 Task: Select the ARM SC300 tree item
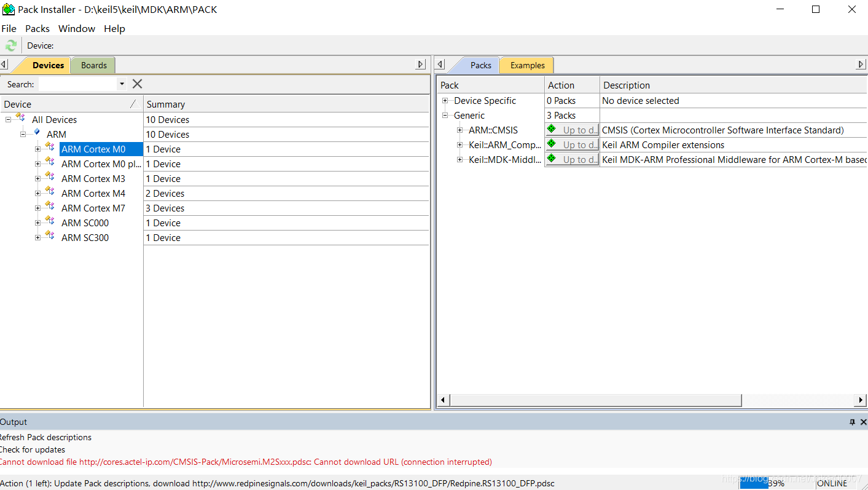(x=85, y=237)
